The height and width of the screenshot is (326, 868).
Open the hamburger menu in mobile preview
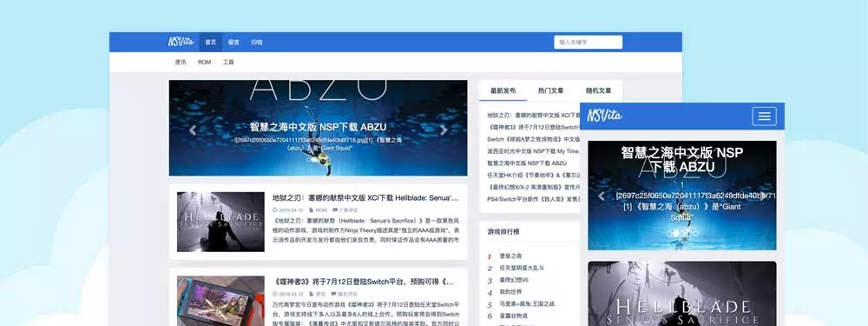tap(764, 116)
